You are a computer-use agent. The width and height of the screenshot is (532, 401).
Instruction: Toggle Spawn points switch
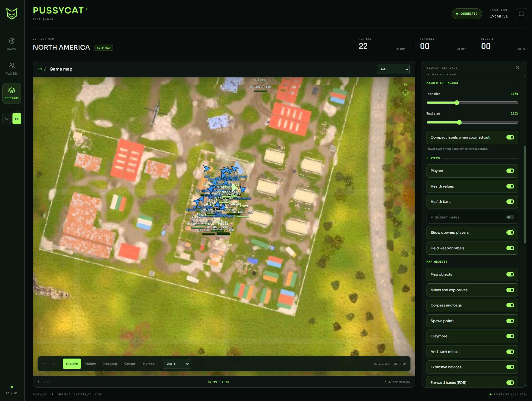pos(510,321)
